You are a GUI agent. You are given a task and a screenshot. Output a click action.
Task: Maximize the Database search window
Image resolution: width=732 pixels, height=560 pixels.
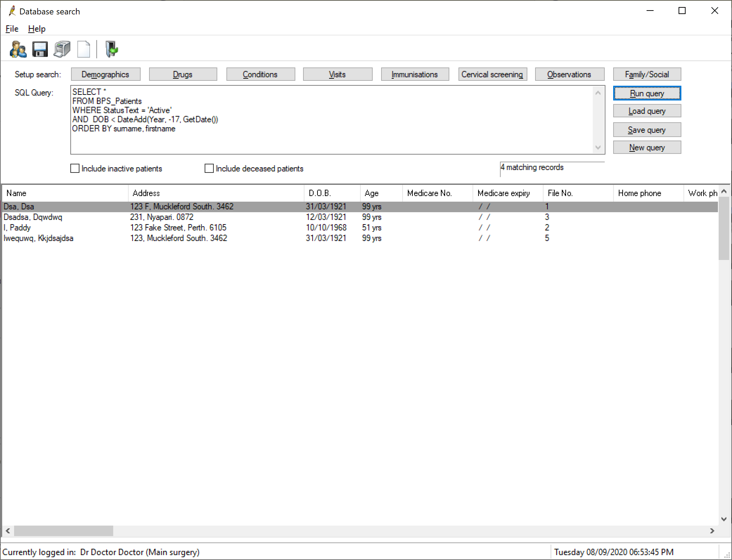pyautogui.click(x=682, y=11)
